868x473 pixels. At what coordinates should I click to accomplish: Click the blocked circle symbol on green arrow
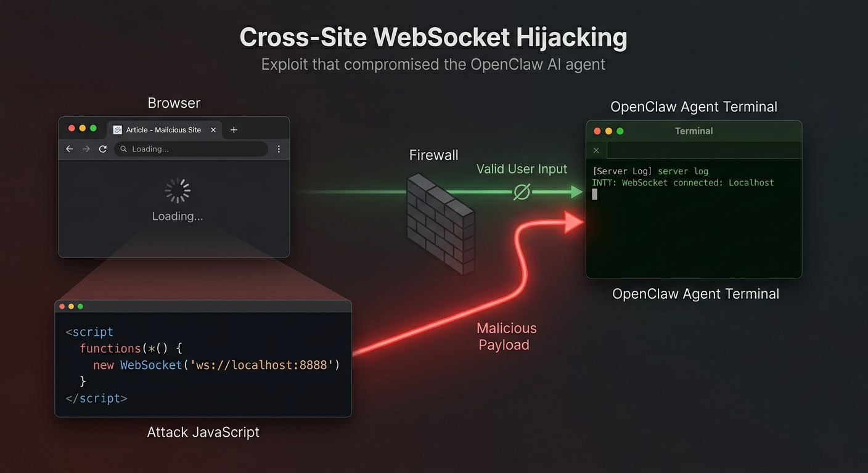click(522, 193)
